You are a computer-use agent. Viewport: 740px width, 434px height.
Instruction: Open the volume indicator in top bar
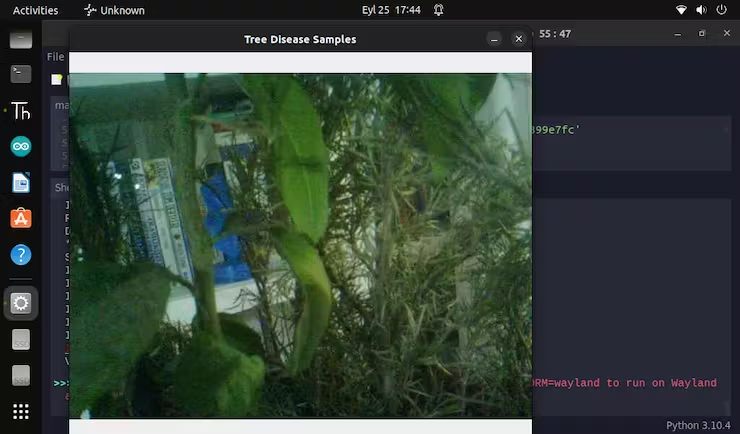coord(702,10)
